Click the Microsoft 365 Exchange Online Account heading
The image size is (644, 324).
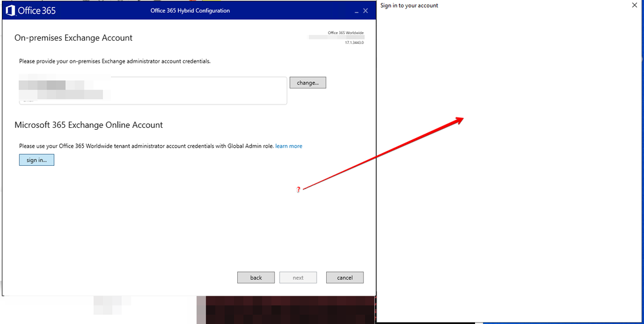(x=89, y=125)
